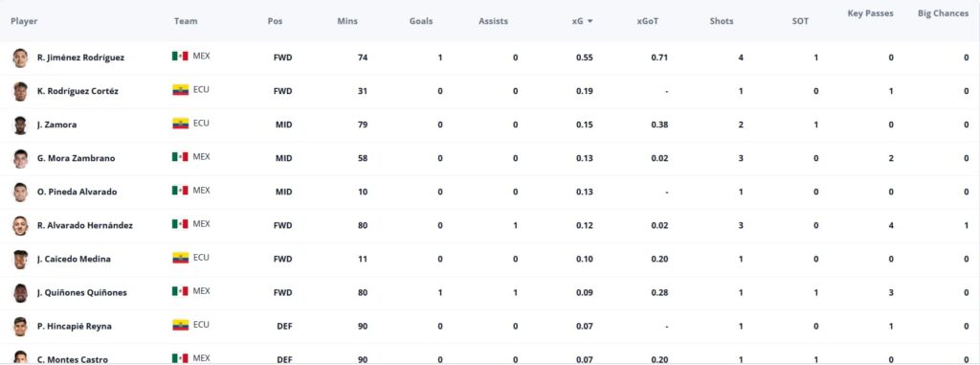
Task: Click K. Rodríguez Cortéz's player photo
Action: click(21, 91)
